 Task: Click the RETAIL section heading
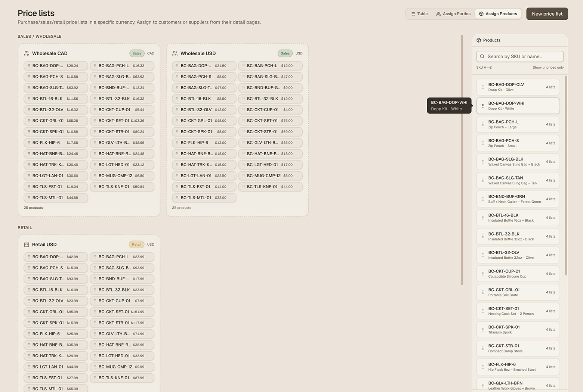[x=25, y=228]
